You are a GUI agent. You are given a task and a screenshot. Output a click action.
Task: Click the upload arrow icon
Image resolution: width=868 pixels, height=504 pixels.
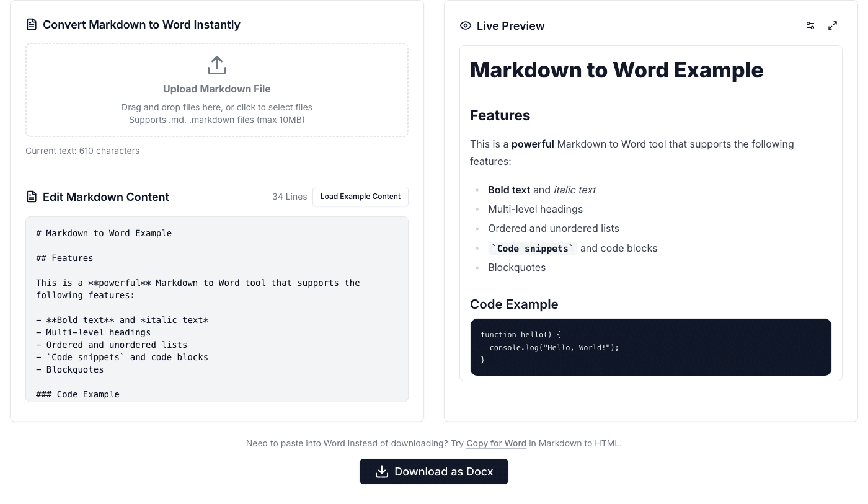pos(217,65)
